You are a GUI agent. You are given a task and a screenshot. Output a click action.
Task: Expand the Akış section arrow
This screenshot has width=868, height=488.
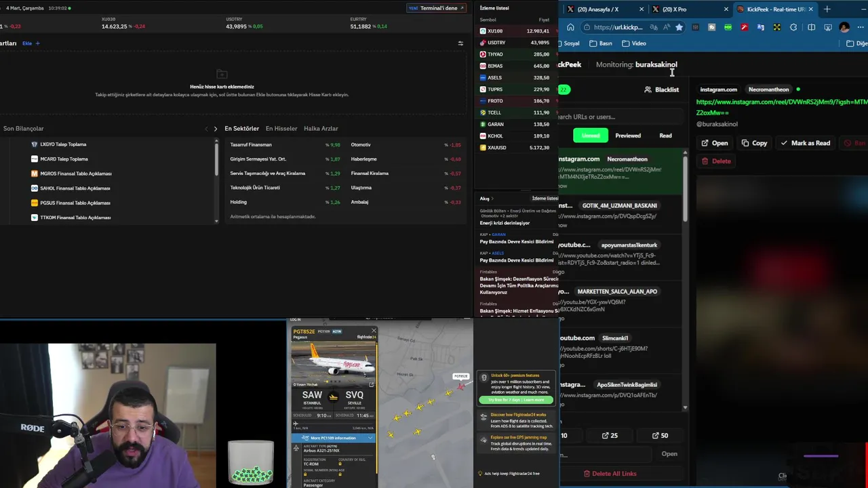coord(492,199)
